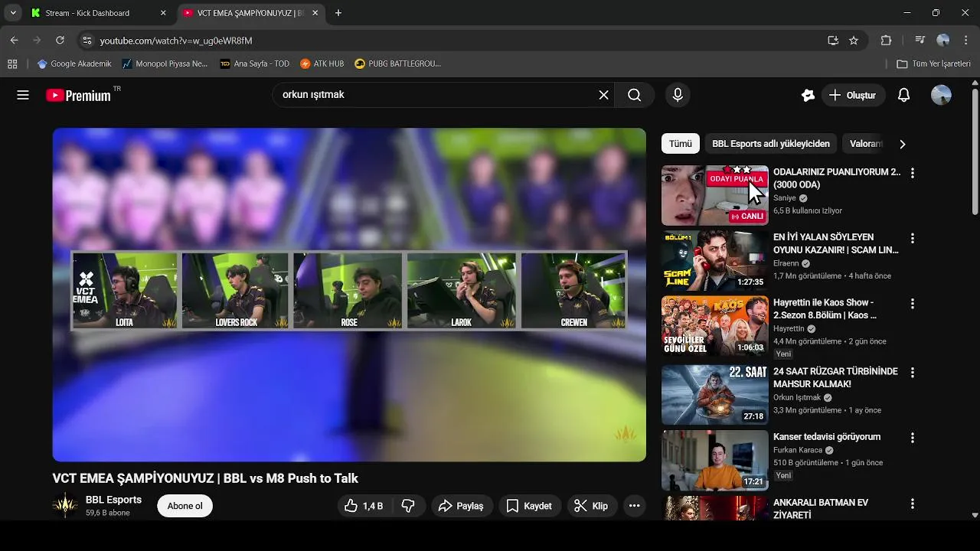Open options menu for RÜZGAR TÜRBİNİNDE video
980x551 pixels.
click(x=912, y=373)
